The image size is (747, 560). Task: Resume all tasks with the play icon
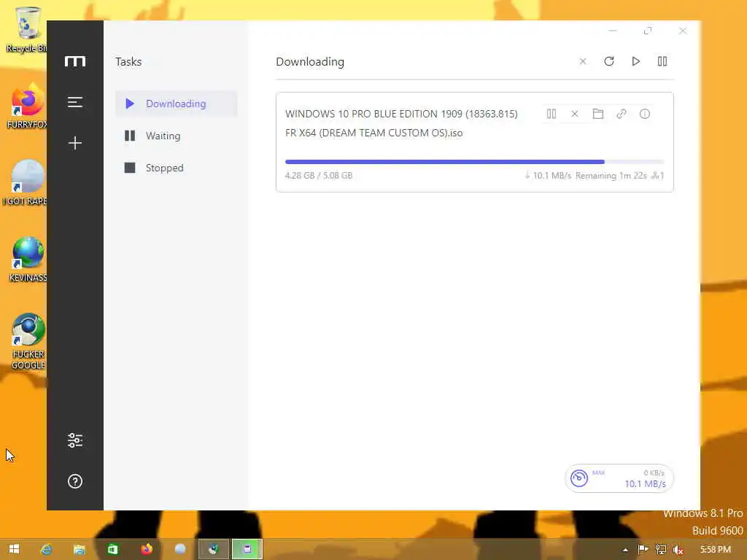(635, 61)
